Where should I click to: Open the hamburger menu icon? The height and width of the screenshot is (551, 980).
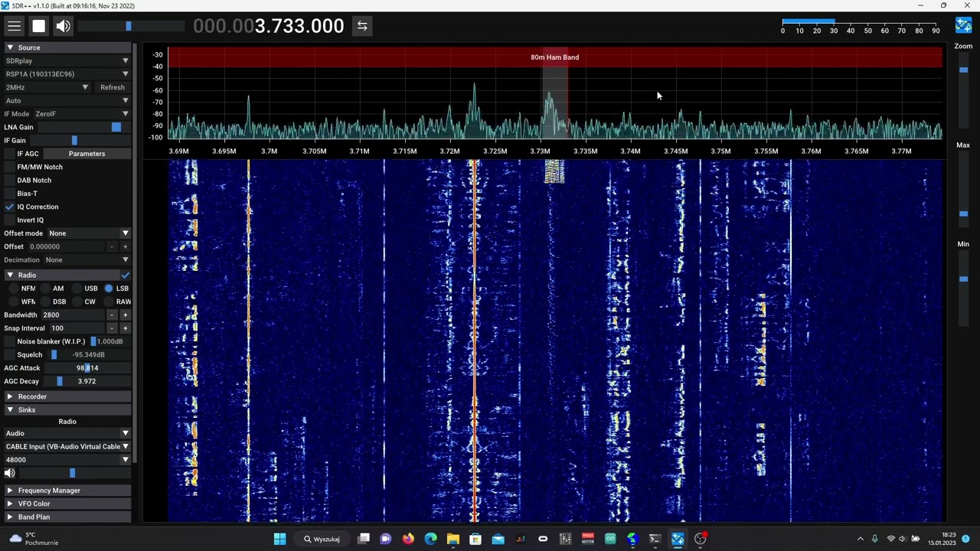click(x=15, y=26)
